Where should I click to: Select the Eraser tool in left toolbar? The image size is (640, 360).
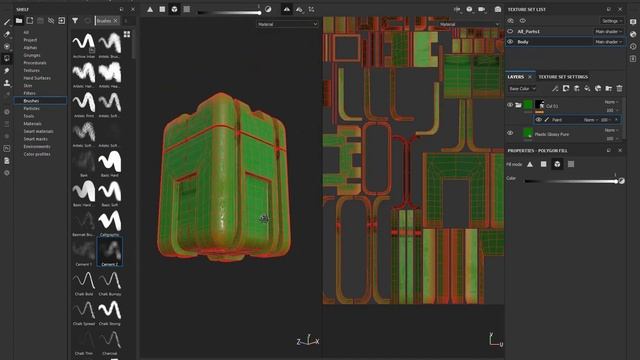(x=7, y=34)
